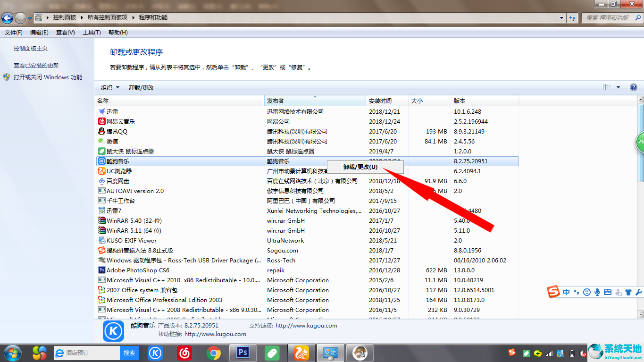This screenshot has height=362, width=644.
Task: Click the 迅雷 program icon in list
Action: [101, 111]
